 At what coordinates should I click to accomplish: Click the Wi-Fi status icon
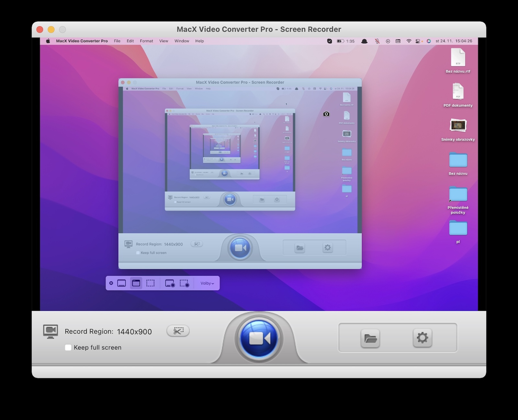click(x=409, y=41)
